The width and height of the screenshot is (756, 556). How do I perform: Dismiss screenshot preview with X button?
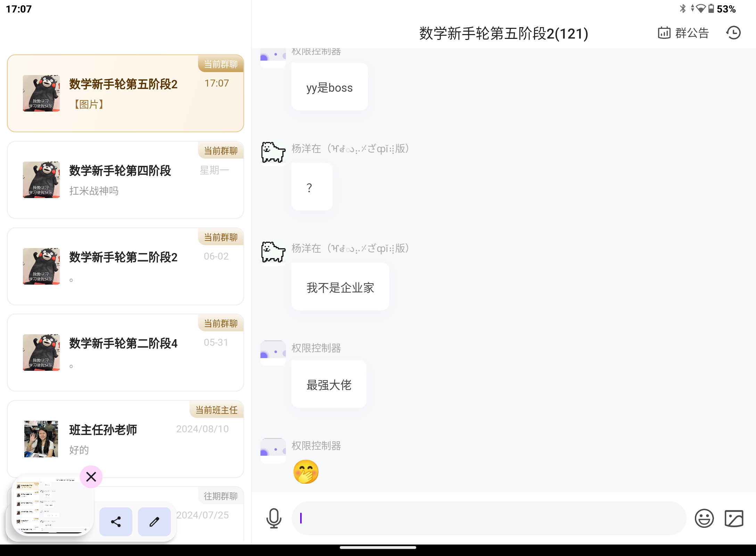[91, 476]
